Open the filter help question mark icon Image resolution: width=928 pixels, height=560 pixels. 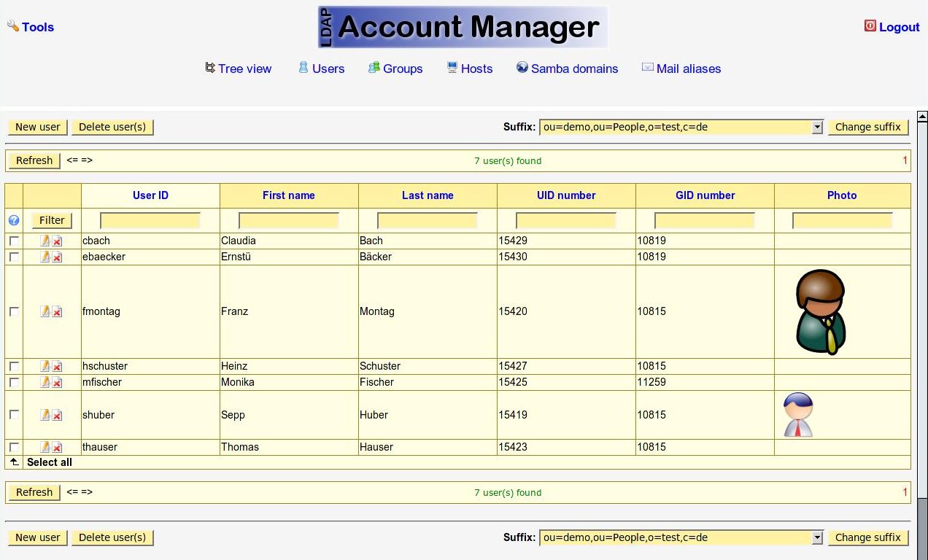click(14, 220)
